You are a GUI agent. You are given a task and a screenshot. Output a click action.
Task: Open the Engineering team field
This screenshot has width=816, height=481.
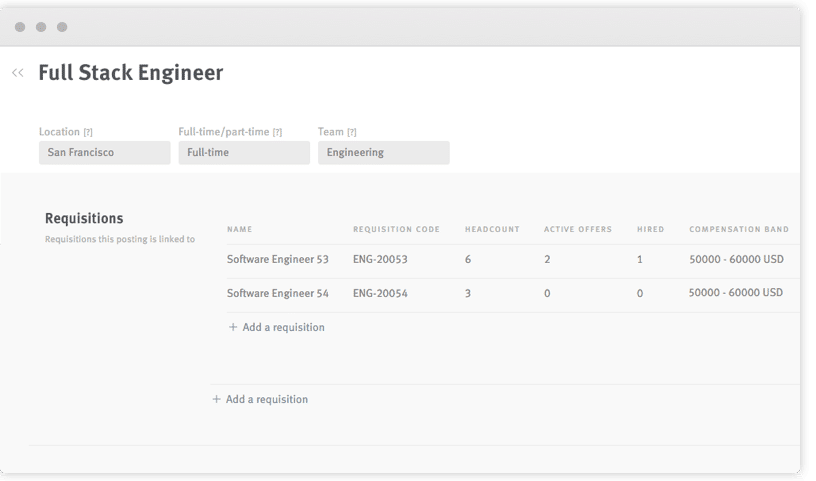tap(384, 153)
